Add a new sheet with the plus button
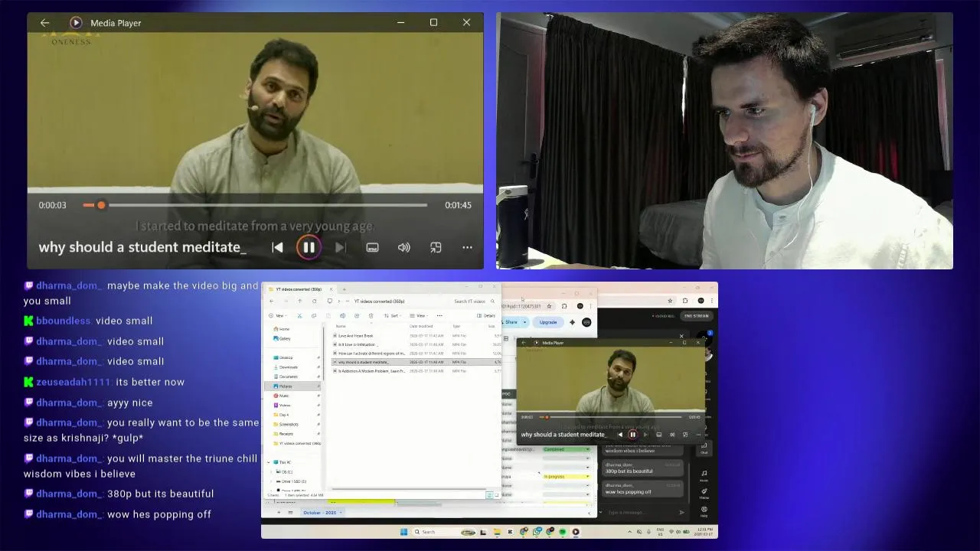Viewport: 980px width, 551px height. pyautogui.click(x=279, y=513)
